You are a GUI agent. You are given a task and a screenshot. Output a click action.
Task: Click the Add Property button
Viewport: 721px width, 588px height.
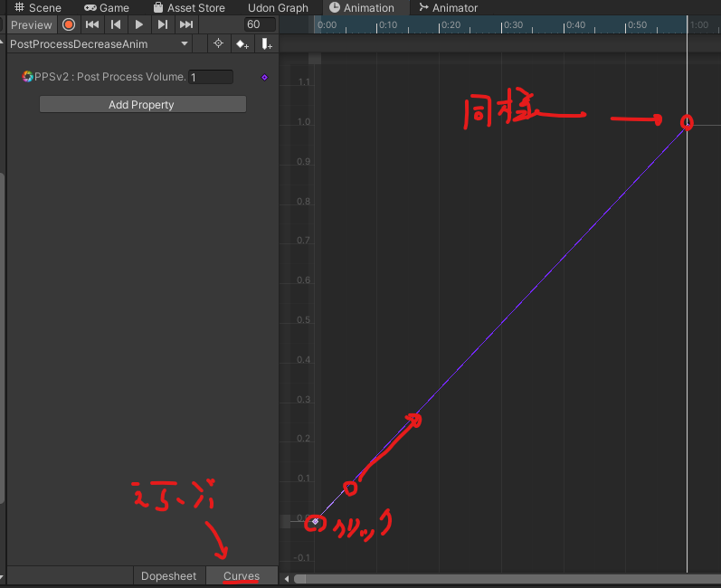coord(143,104)
